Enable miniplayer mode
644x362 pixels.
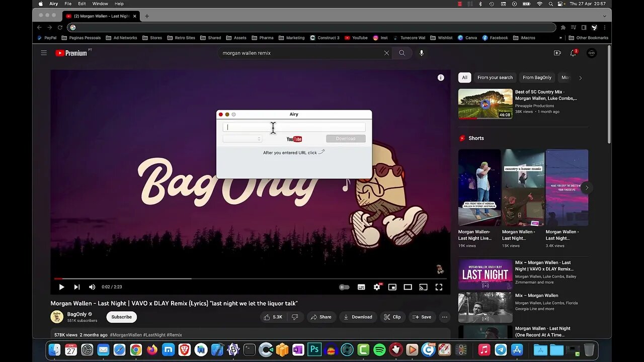click(x=392, y=287)
